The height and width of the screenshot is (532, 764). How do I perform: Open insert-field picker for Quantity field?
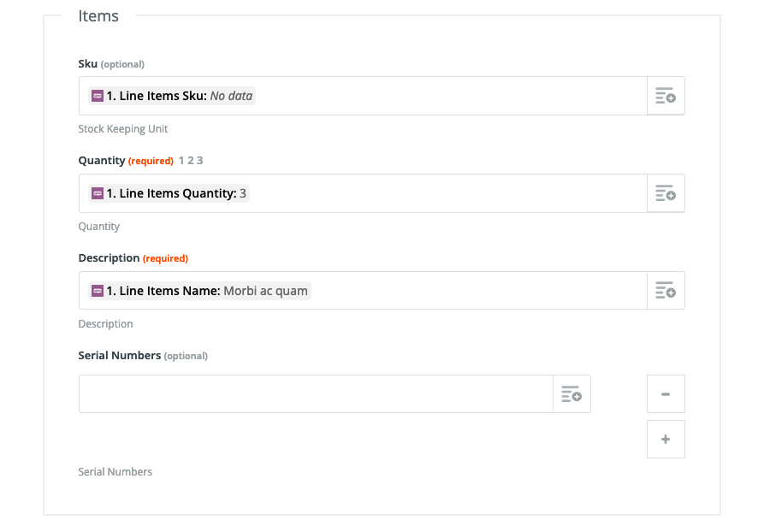666,193
